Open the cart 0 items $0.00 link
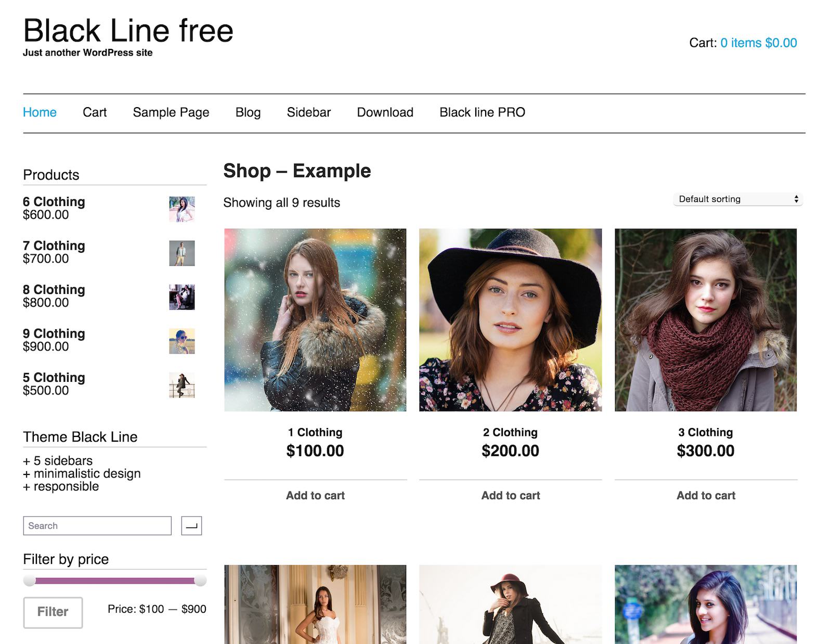 click(x=758, y=43)
